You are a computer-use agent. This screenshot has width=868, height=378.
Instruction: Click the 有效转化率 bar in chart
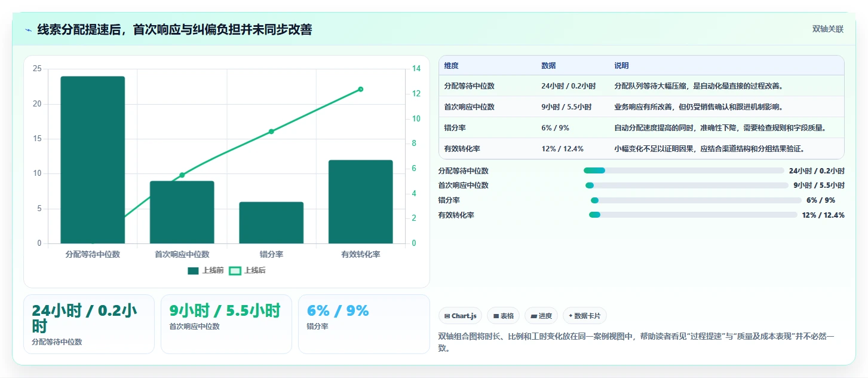pos(361,202)
